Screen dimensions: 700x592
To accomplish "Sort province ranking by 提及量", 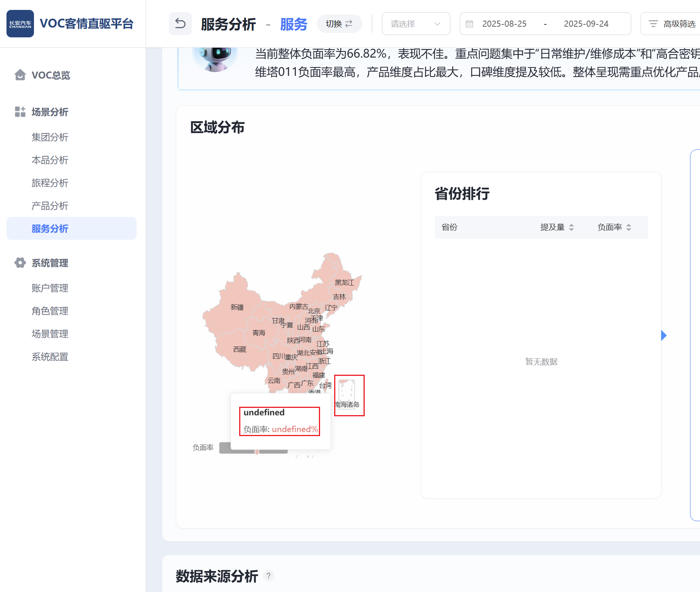I will click(x=571, y=227).
